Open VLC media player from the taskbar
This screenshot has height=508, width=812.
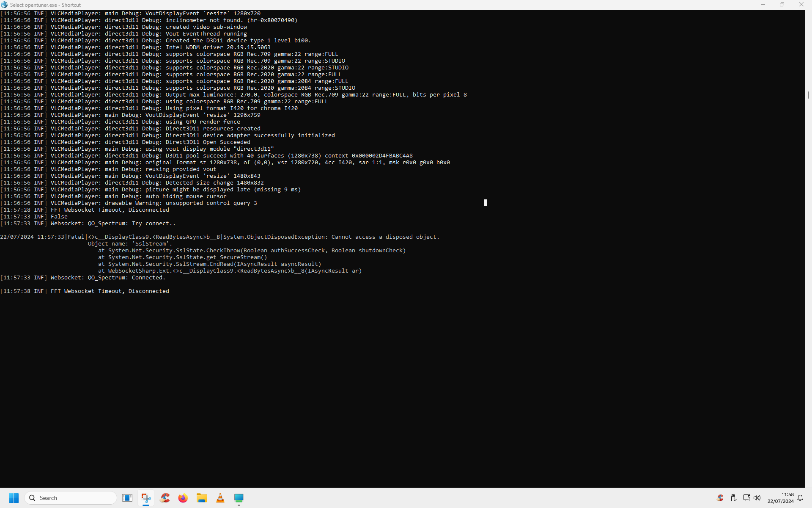(x=220, y=498)
